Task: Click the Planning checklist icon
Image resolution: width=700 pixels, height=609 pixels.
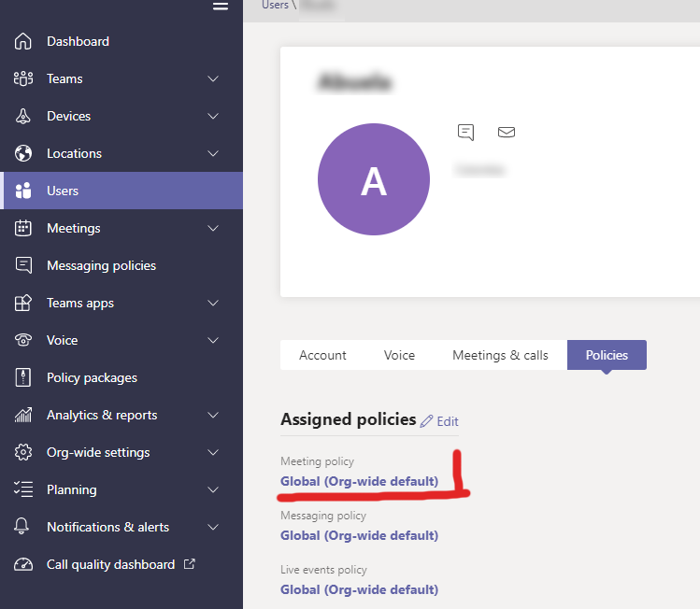Action: (x=22, y=489)
